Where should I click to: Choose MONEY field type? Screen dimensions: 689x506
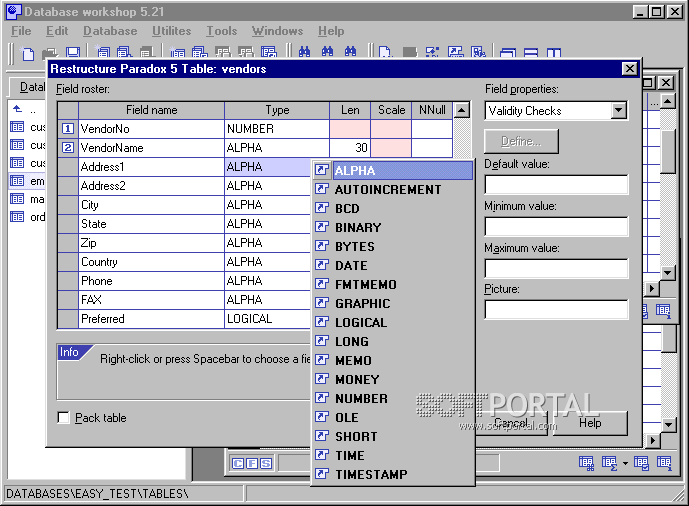[x=393, y=380]
